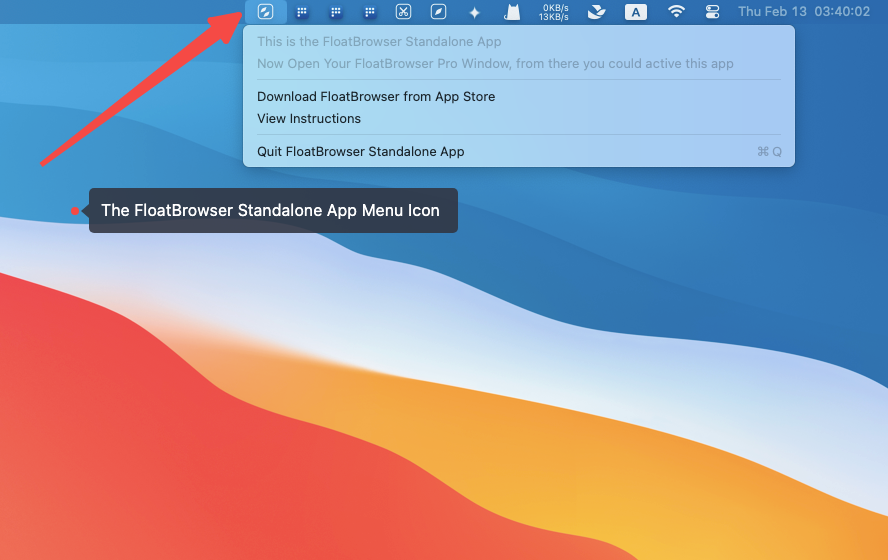Screen dimensions: 888x560
Task: Choose Download FloatBrowser from App Store
Action: tap(519, 96)
